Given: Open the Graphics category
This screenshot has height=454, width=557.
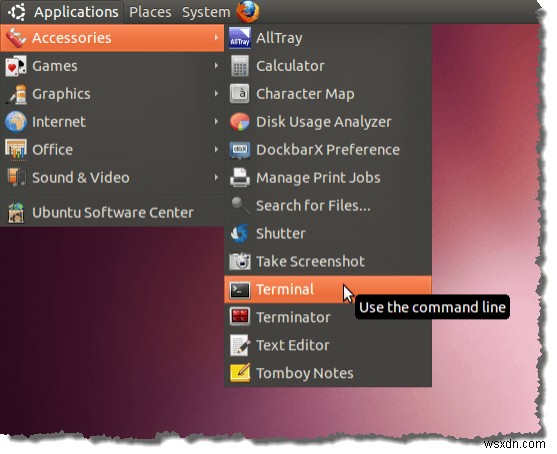Looking at the screenshot, I should point(112,94).
